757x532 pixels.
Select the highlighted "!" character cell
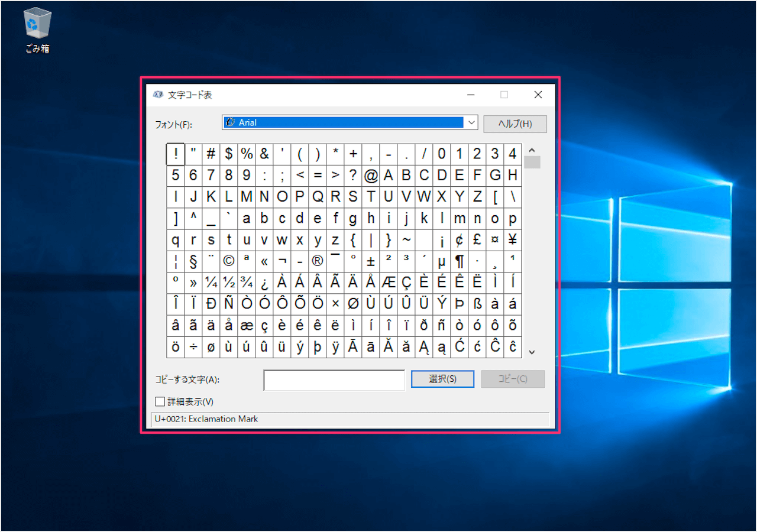[x=176, y=154]
